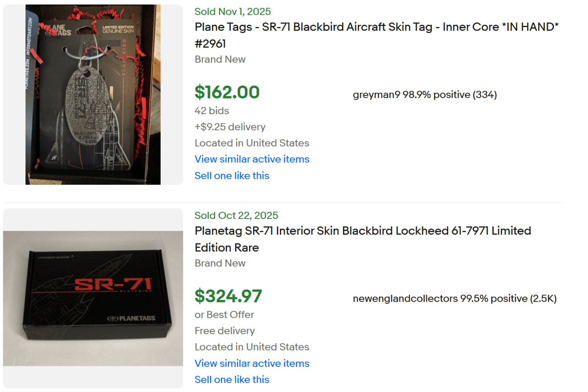The image size is (588, 392).
Task: Click Brand New condition on the first listing
Action: pyautogui.click(x=220, y=59)
